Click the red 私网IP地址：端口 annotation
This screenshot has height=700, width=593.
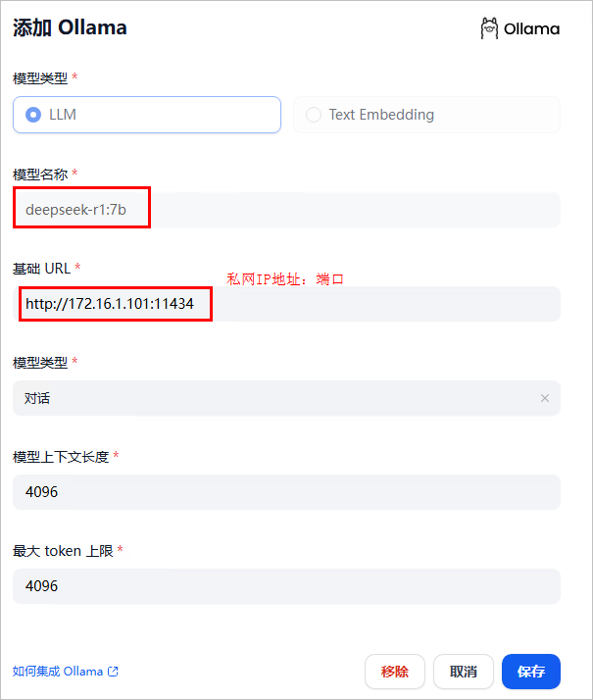(285, 278)
